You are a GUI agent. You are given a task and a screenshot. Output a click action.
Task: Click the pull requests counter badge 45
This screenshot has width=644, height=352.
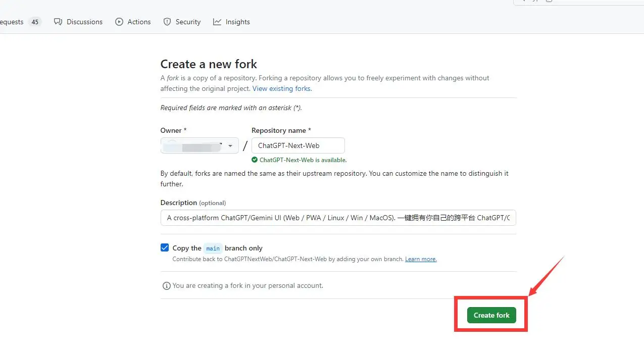click(x=34, y=22)
